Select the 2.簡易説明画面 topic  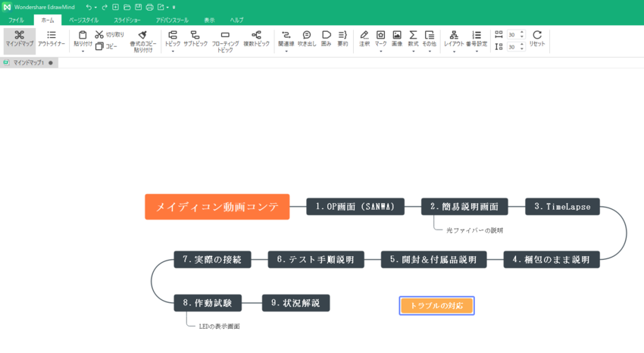[464, 207]
